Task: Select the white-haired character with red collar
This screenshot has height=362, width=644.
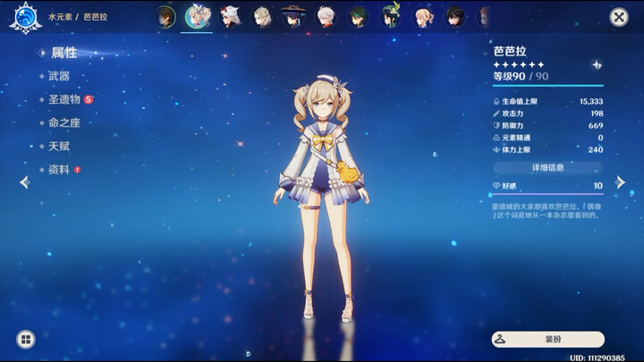Action: [326, 17]
